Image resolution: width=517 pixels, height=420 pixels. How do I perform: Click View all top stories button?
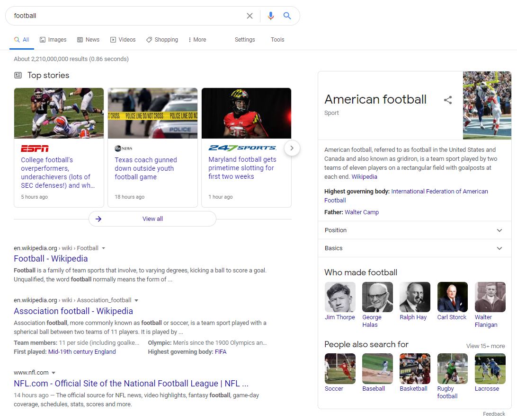(152, 219)
